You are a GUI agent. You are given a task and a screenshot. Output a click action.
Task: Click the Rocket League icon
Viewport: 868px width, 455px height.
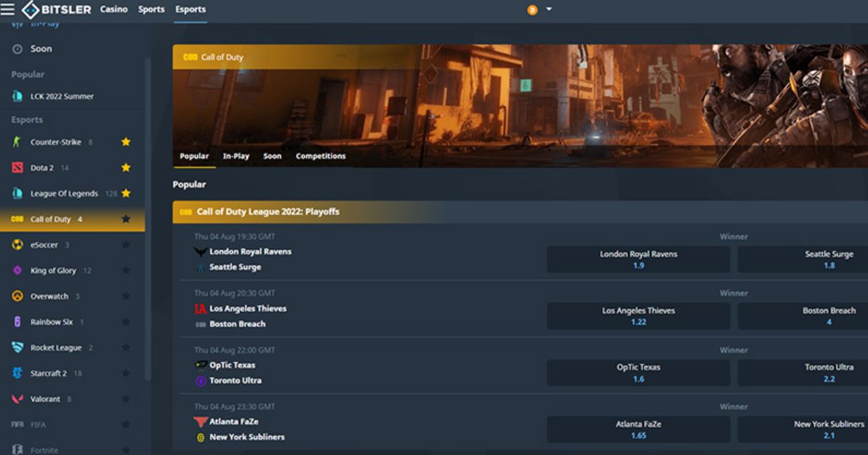[17, 347]
